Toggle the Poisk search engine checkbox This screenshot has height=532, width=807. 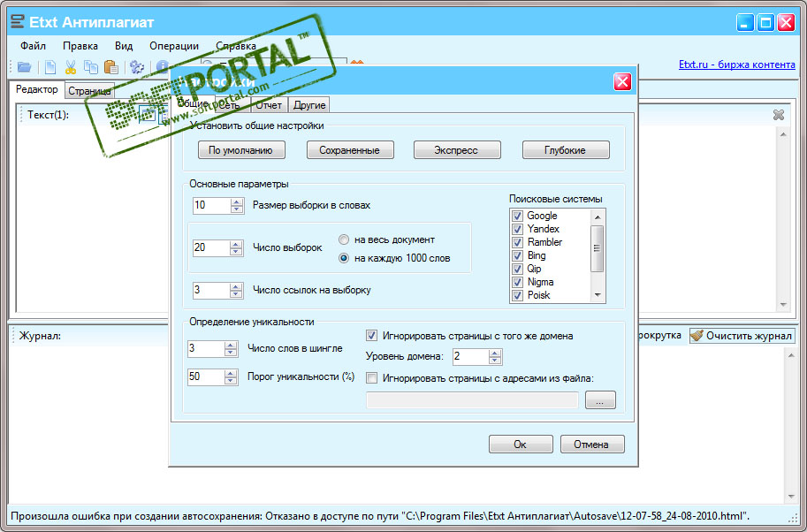(518, 295)
